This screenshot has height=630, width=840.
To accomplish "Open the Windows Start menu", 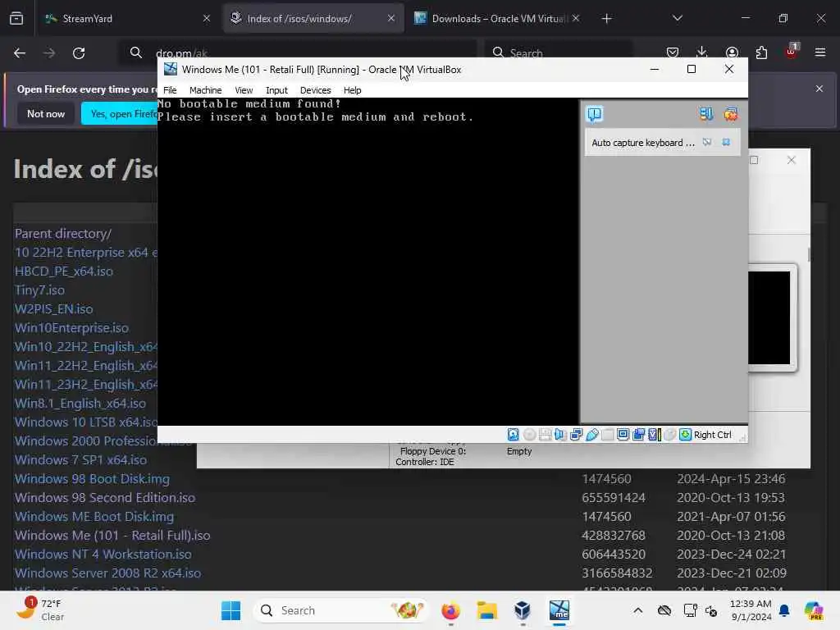I will [x=231, y=610].
